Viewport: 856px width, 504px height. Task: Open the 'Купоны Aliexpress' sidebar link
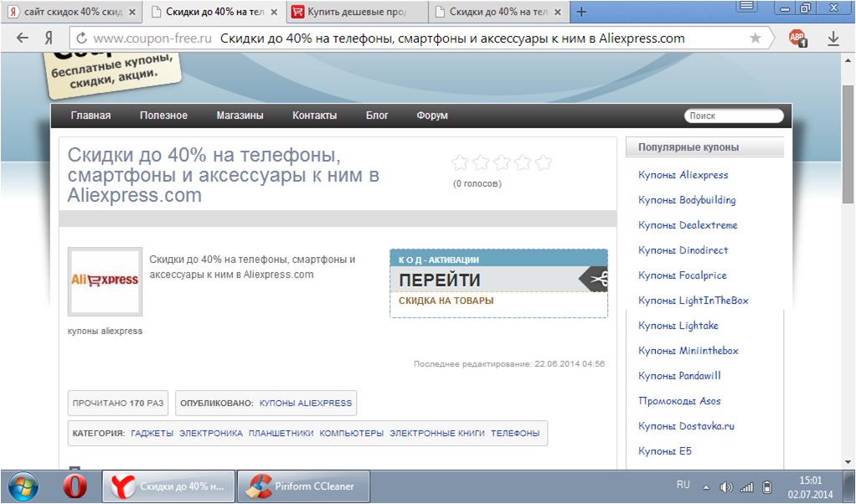coord(683,175)
